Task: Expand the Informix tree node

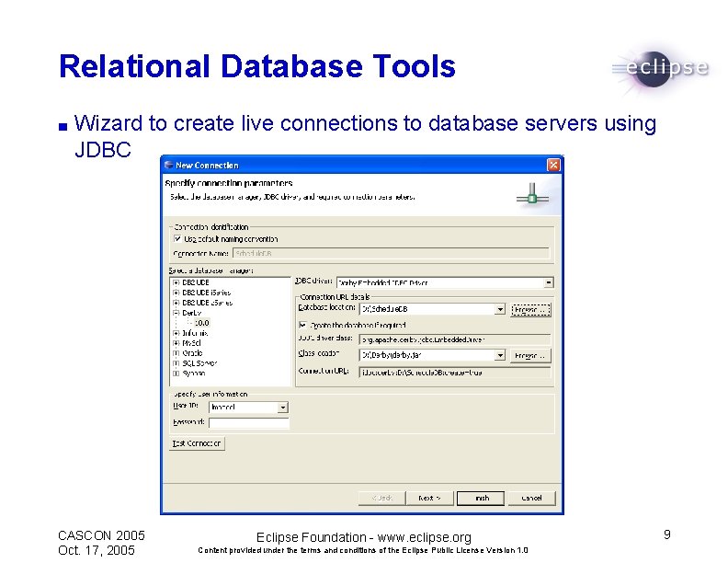Action: pos(176,333)
